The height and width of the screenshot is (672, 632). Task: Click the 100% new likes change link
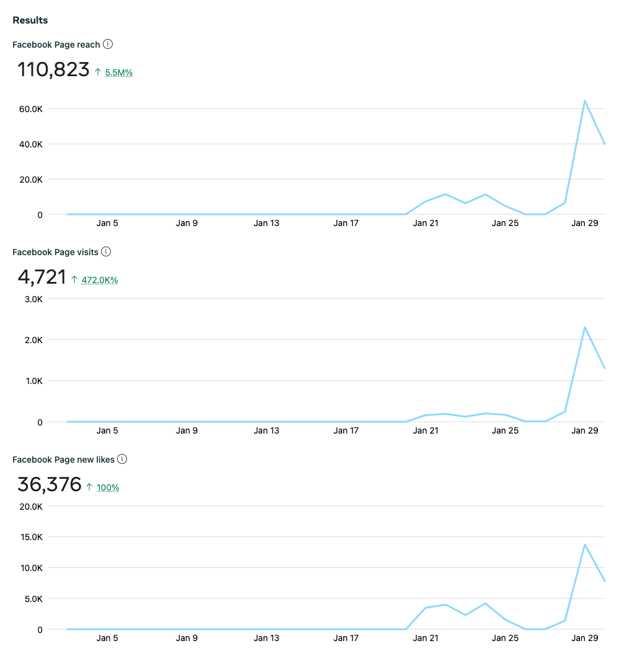pyautogui.click(x=108, y=487)
